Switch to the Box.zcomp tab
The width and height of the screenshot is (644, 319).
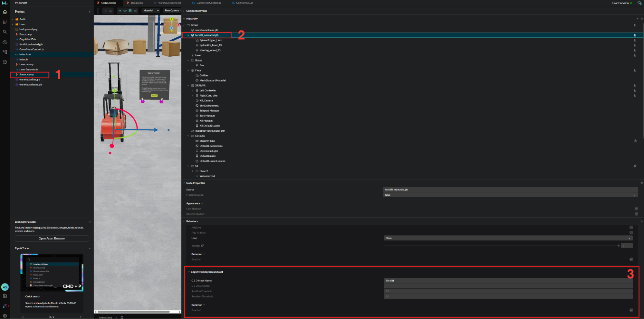tap(137, 3)
